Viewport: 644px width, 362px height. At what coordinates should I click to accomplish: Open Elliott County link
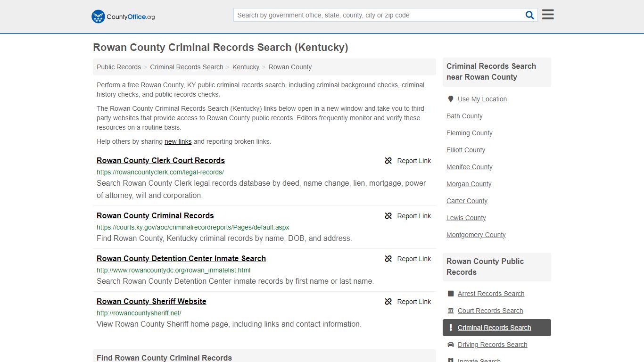click(x=466, y=150)
